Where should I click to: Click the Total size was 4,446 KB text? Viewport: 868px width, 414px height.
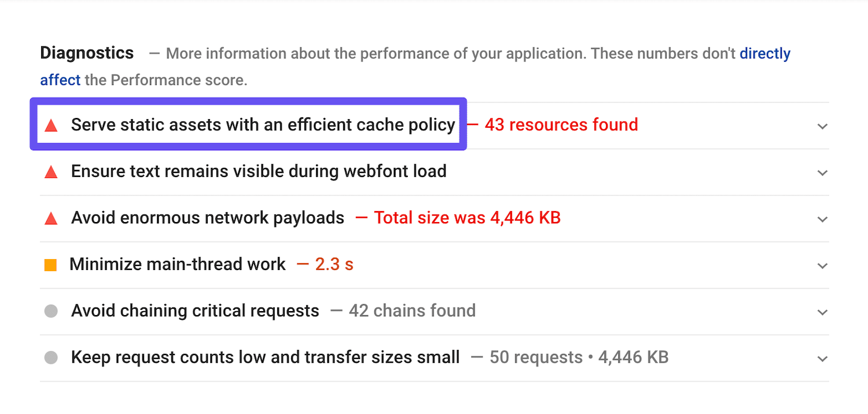(x=468, y=218)
